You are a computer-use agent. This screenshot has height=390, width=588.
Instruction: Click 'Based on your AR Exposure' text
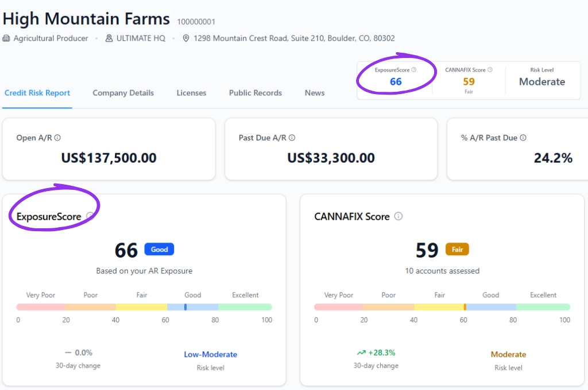(144, 271)
